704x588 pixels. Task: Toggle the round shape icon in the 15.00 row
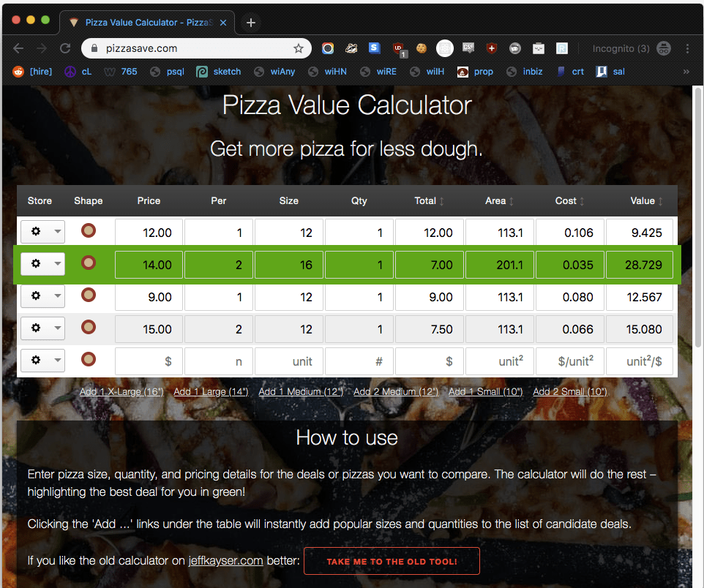89,327
